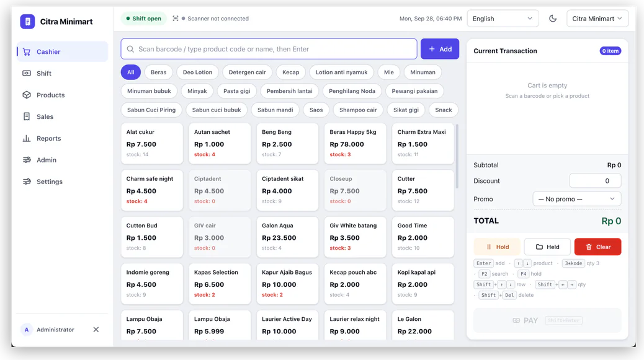Open the Held transactions list
This screenshot has height=360, width=644.
547,247
